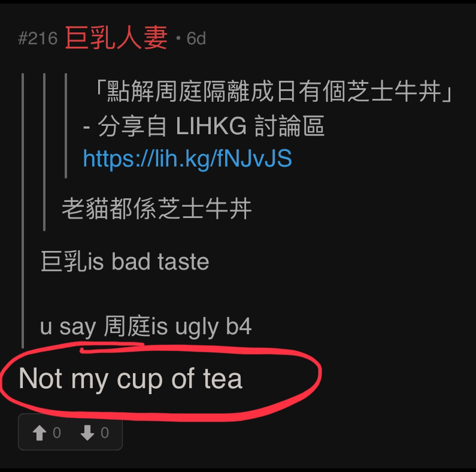Select the #216 post number
Image resolution: width=476 pixels, height=472 pixels.
tap(38, 38)
